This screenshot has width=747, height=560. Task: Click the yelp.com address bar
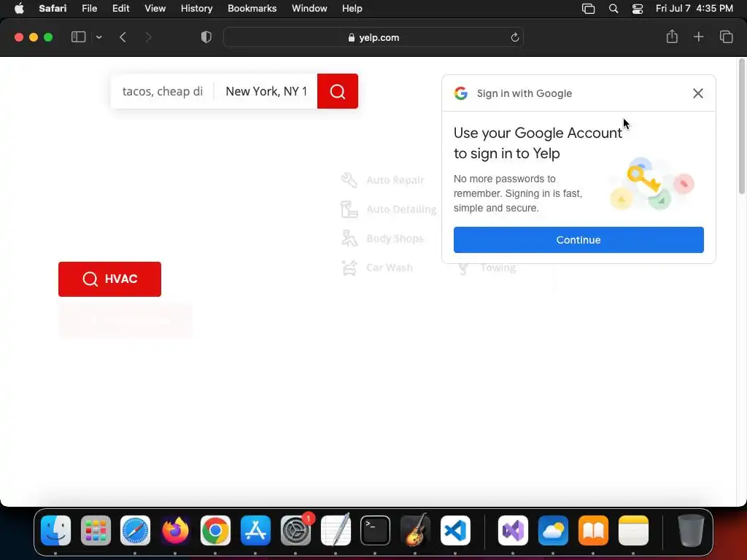tap(373, 37)
